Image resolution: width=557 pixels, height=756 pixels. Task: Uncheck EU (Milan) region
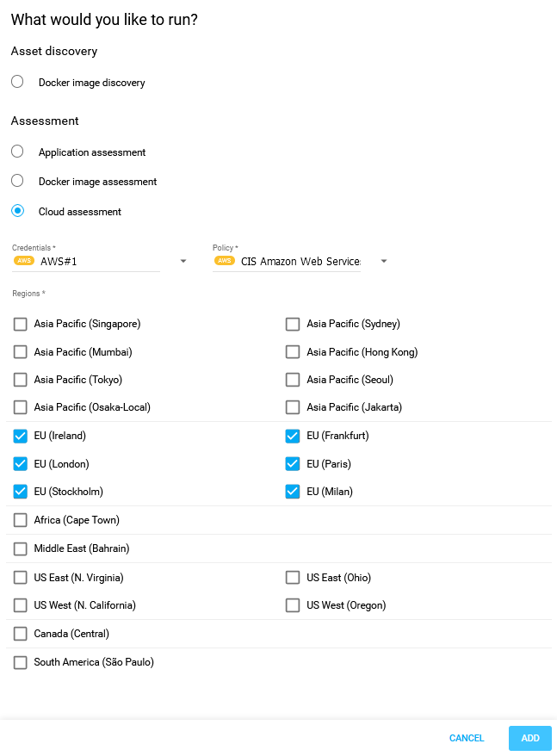click(x=293, y=492)
